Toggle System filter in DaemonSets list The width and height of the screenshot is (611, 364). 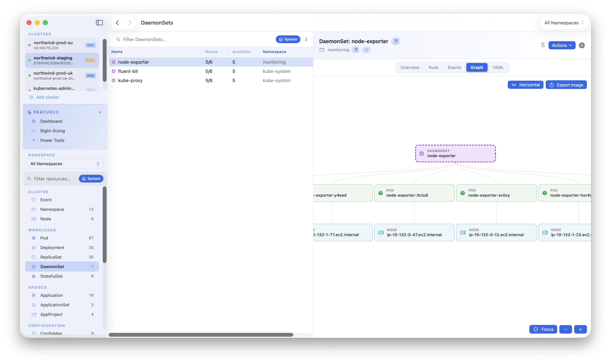pyautogui.click(x=288, y=39)
